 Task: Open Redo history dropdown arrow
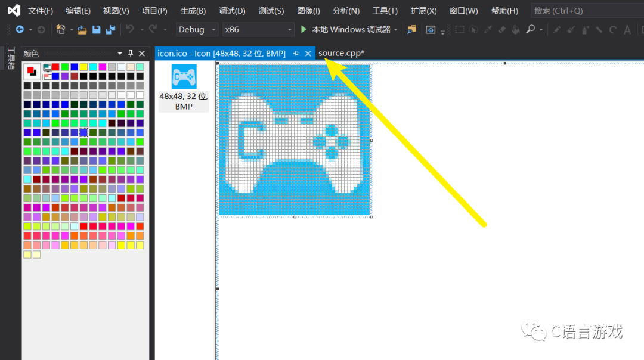pos(165,30)
